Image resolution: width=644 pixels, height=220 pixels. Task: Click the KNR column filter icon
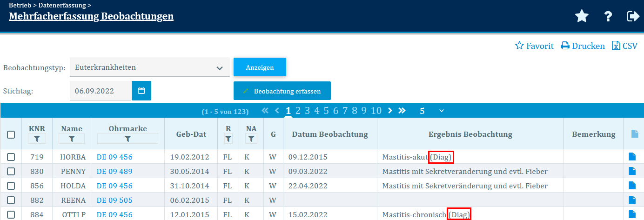37,139
